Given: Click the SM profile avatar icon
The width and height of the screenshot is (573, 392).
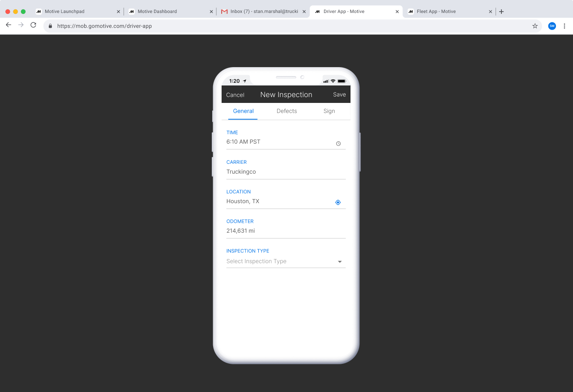Looking at the screenshot, I should (x=552, y=26).
